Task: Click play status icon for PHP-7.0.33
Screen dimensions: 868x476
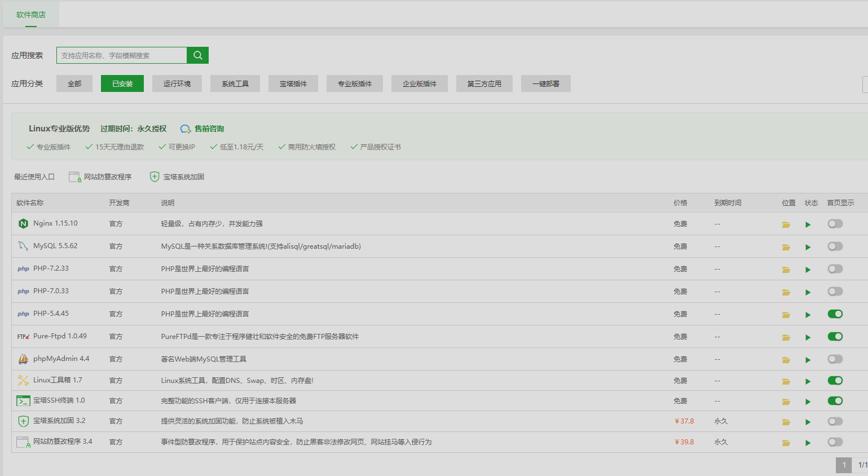Action: click(x=808, y=292)
